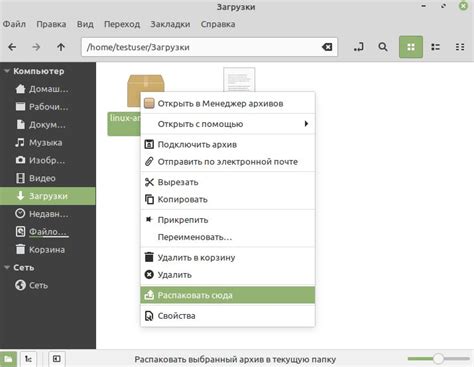Go up to the parent folder
The image size is (474, 367).
pos(61,47)
